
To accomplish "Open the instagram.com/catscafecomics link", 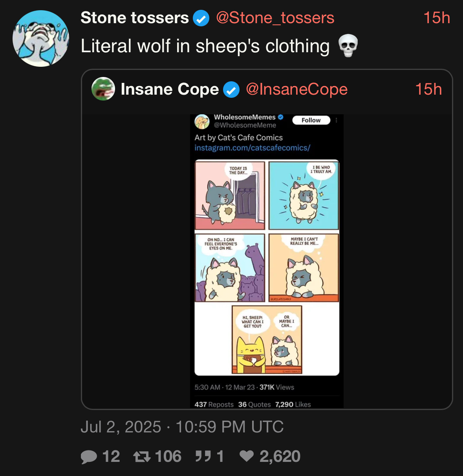I will click(252, 148).
